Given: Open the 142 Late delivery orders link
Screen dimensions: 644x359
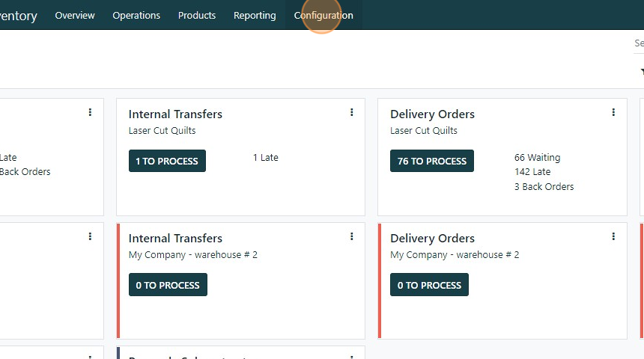Looking at the screenshot, I should 532,172.
